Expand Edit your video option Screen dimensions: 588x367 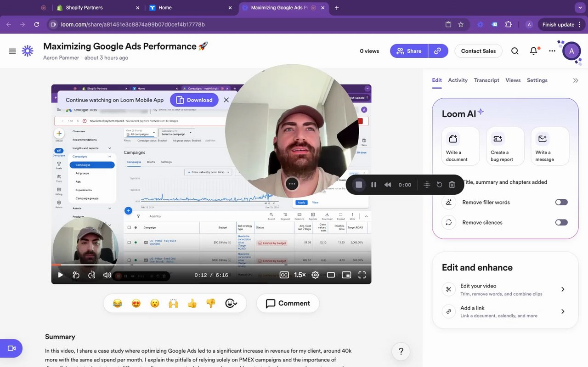click(x=505, y=289)
